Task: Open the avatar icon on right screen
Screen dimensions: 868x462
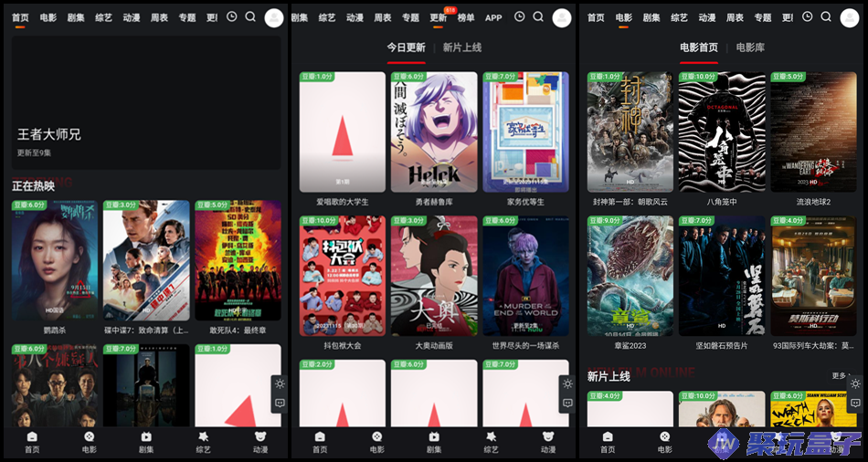Action: pos(850,17)
